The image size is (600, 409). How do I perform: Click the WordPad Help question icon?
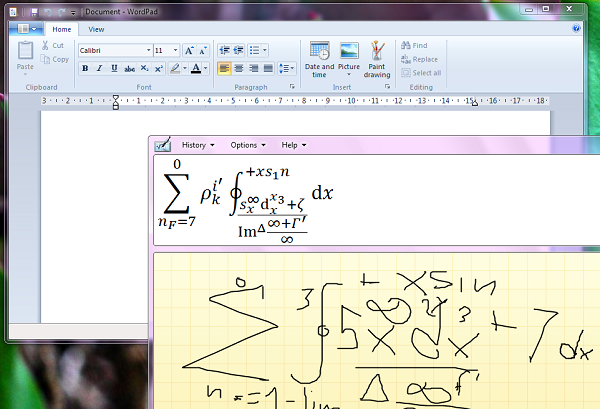(576, 28)
